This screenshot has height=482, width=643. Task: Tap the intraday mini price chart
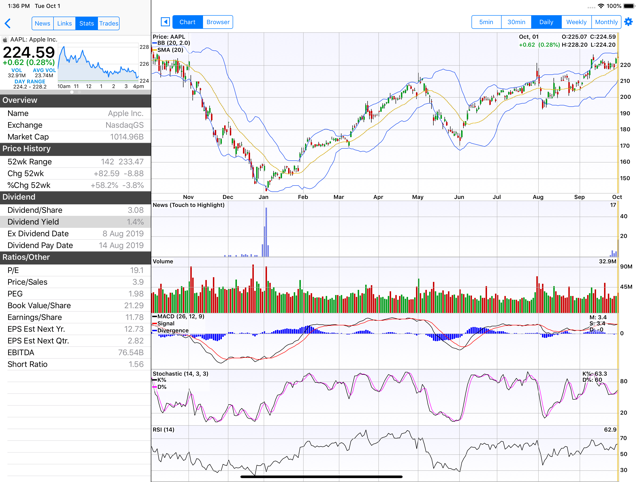point(98,64)
